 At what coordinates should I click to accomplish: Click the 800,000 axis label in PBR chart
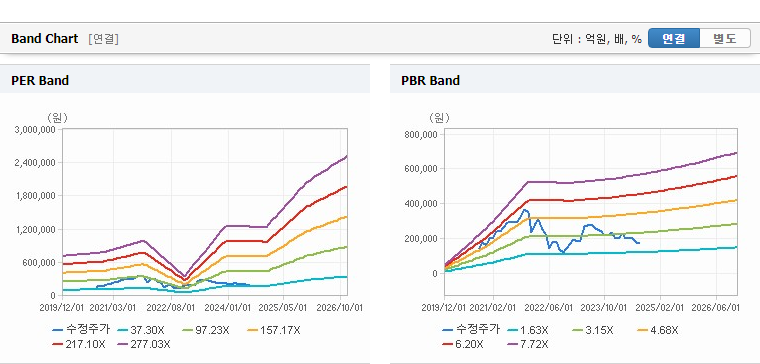[x=421, y=134]
